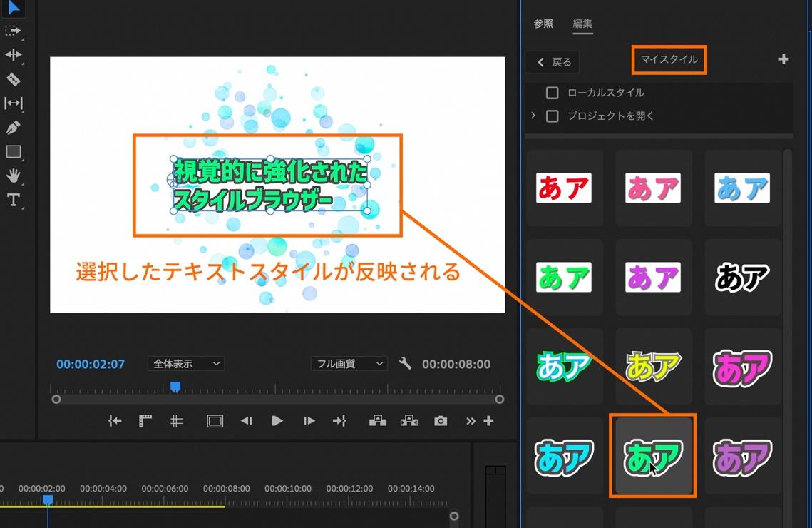Screen dimensions: 812x528
Task: Apply the blue-green gradient あア style
Action: tap(564, 366)
